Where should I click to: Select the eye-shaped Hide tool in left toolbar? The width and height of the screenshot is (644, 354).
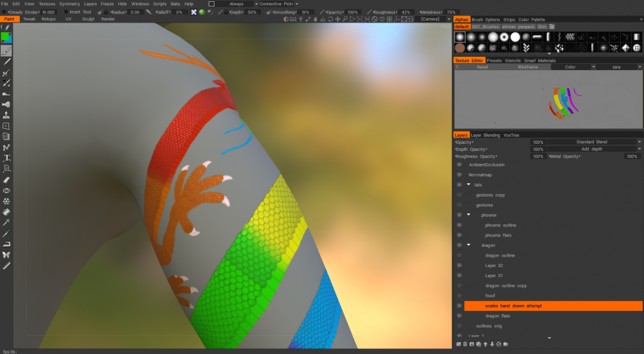(x=6, y=190)
